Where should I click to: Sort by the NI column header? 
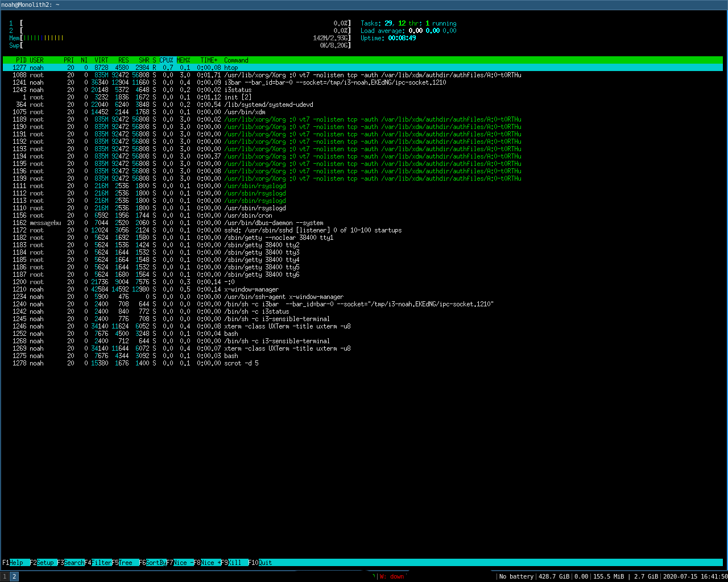[84, 60]
